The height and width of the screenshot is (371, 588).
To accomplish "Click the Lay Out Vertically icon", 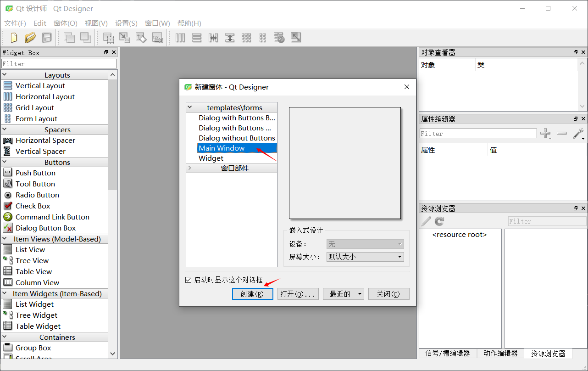I will (197, 38).
